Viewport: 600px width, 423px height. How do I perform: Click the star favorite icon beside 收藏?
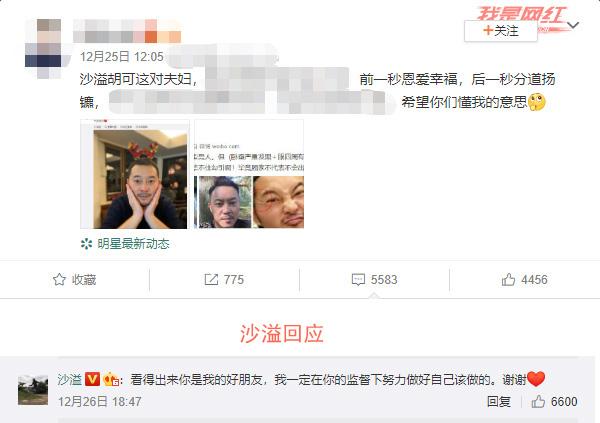59,280
